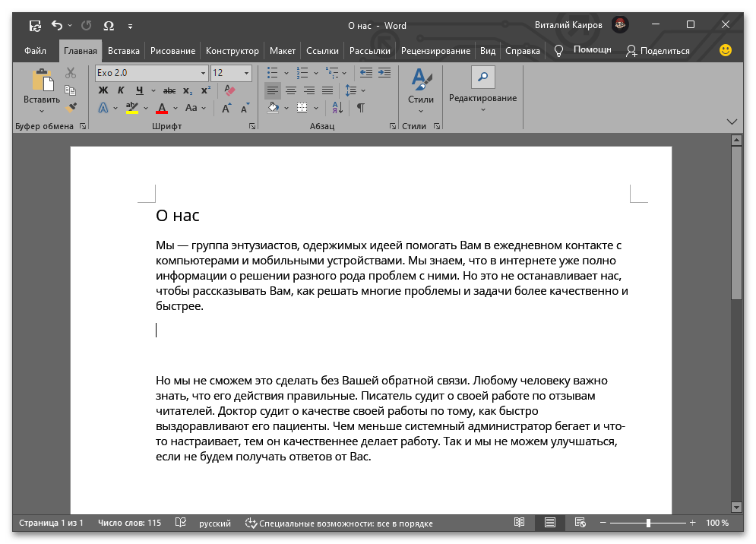Toggle bold Ж formatting
Image resolution: width=756 pixels, height=544 pixels.
[x=103, y=90]
